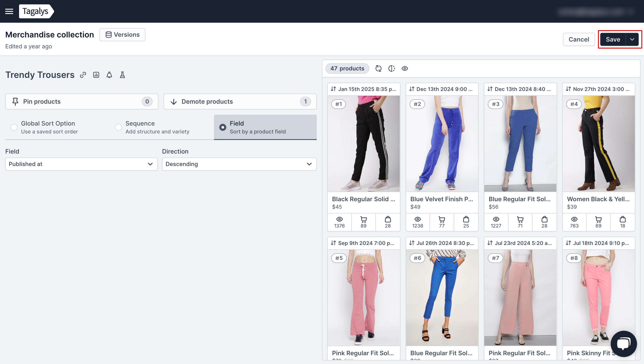This screenshot has width=644, height=364.
Task: Click the Save button
Action: pos(613,39)
